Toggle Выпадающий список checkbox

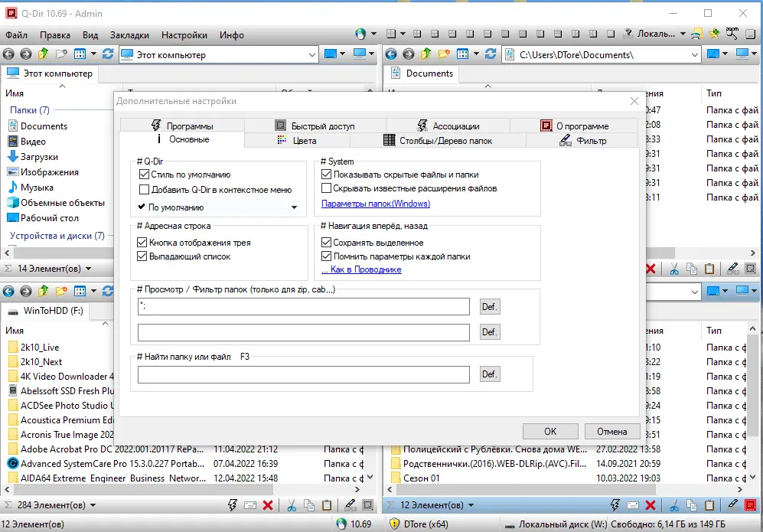point(142,256)
